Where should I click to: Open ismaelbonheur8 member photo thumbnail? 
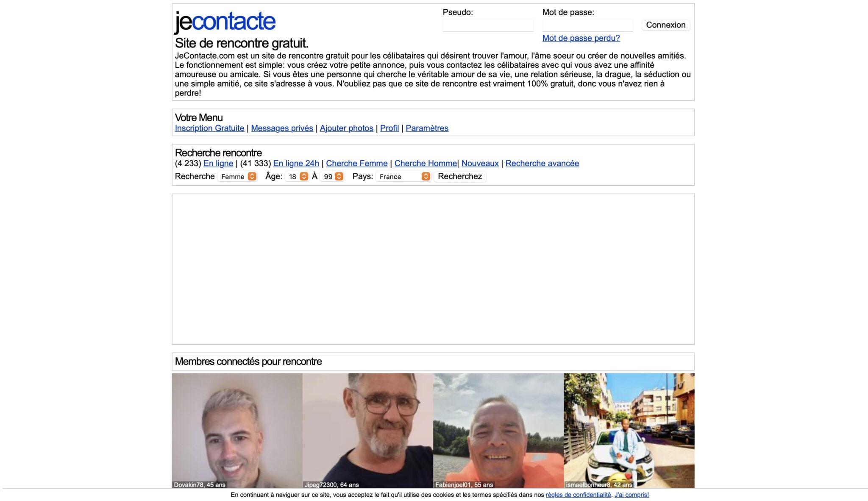pos(629,431)
